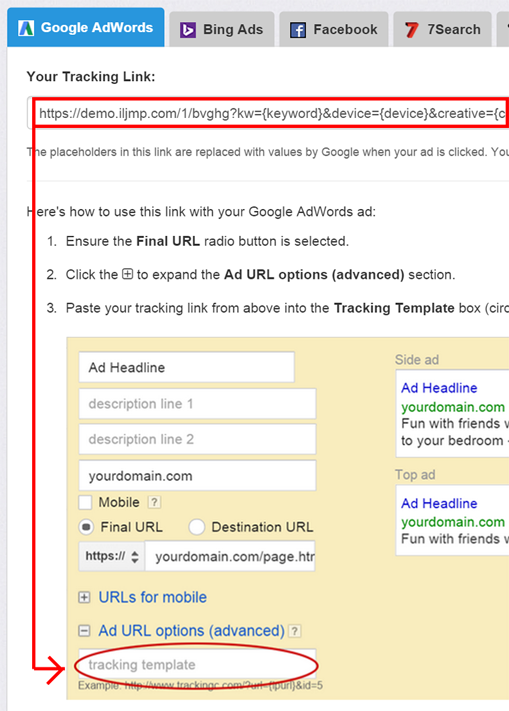Click the Facebook logo icon
Screen dimensions: 509x711
pyautogui.click(x=298, y=30)
